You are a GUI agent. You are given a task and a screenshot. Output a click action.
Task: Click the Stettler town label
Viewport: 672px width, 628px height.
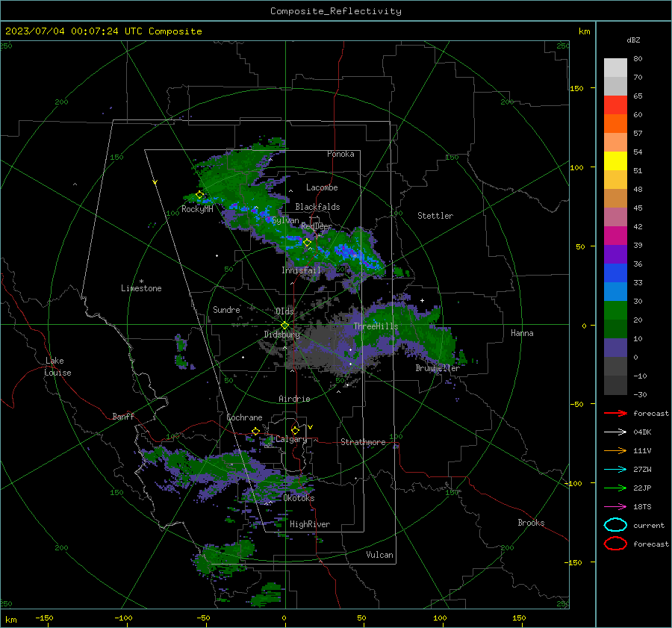[x=435, y=216]
